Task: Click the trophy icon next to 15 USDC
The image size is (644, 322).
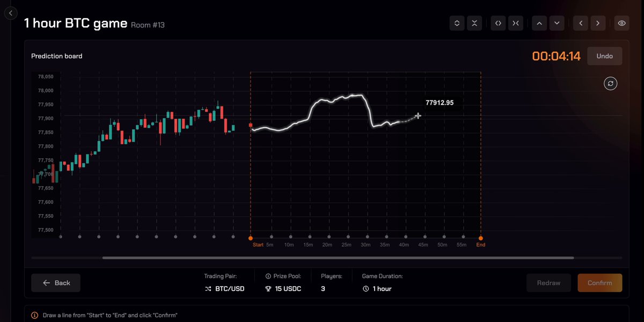Action: [x=269, y=289]
